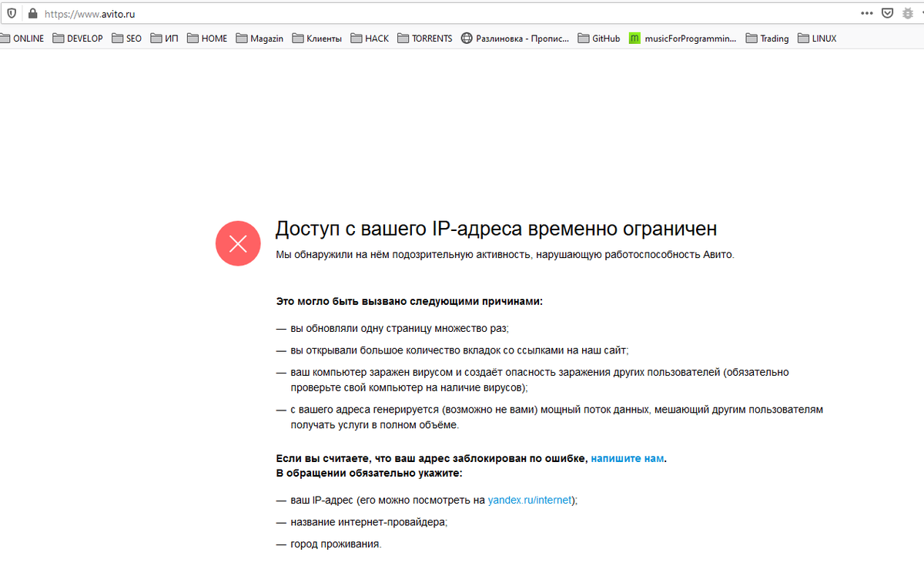Click the bug-shaped extension icon
This screenshot has height=576, width=924.
pyautogui.click(x=907, y=13)
